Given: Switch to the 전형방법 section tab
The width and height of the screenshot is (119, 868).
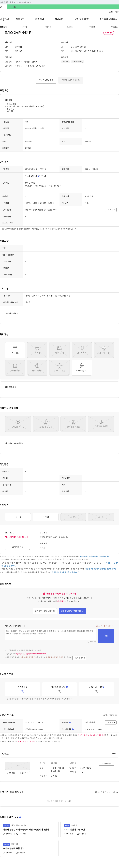Looking at the screenshot, I should 92,27.
